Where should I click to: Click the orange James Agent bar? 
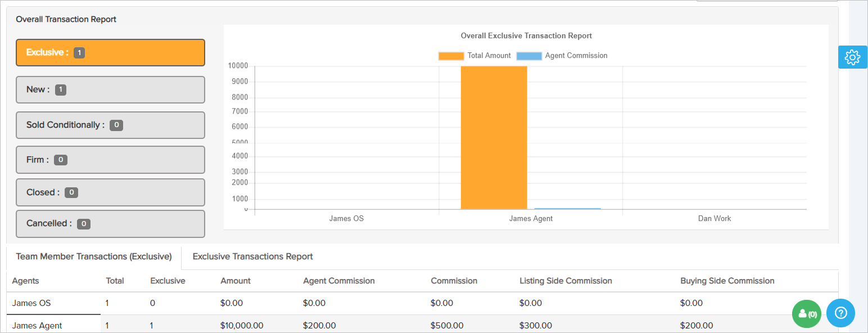click(494, 138)
